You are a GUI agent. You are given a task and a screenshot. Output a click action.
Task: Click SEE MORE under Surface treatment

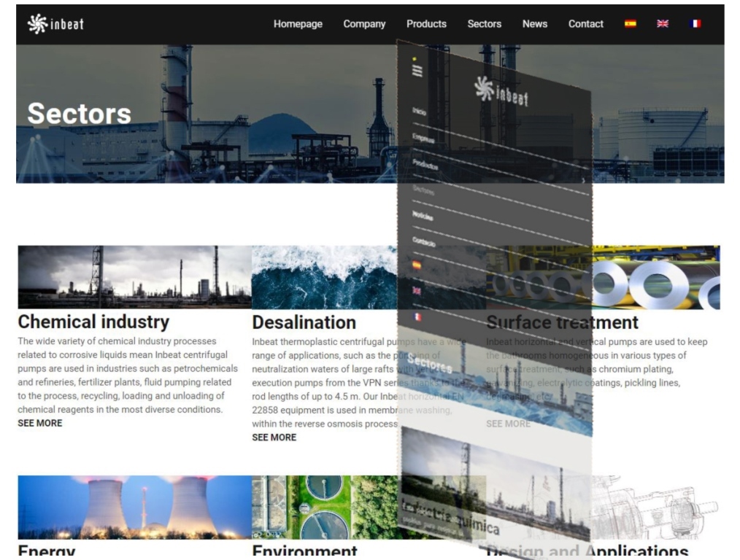tap(508, 424)
